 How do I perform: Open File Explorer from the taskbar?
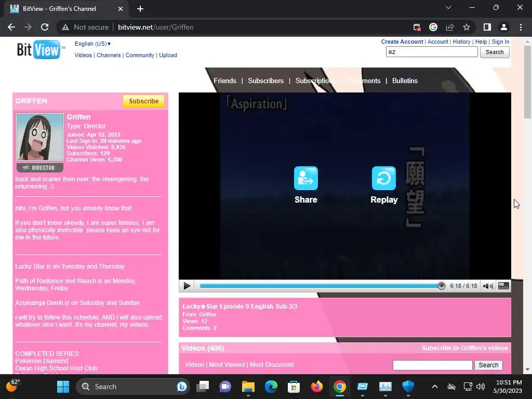[248, 387]
